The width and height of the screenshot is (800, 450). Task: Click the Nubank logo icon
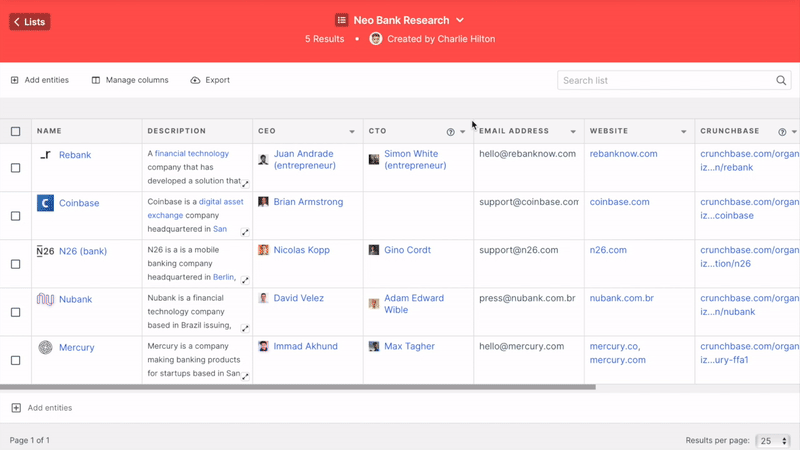(45, 299)
